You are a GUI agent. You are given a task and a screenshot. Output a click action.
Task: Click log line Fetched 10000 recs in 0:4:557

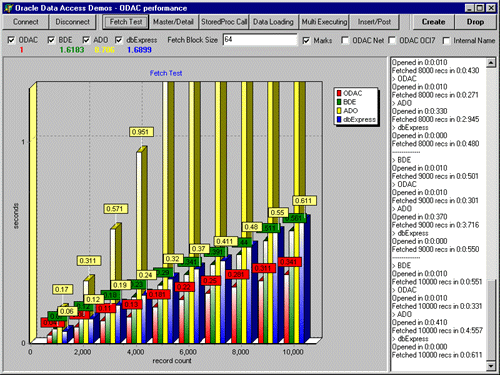(x=437, y=331)
